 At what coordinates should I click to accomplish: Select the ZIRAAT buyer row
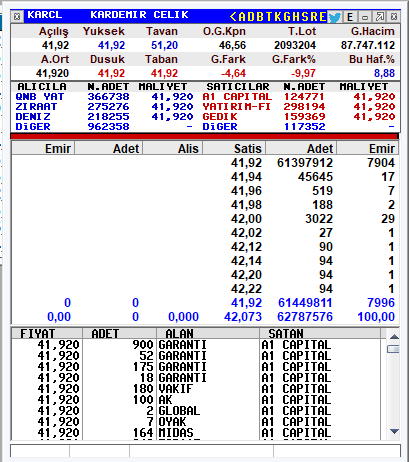click(104, 107)
